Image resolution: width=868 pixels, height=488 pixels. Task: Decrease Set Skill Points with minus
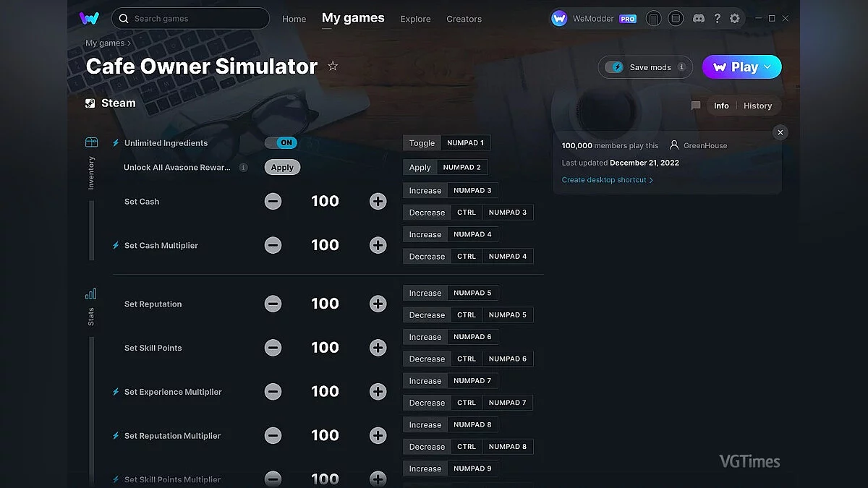[x=273, y=348]
